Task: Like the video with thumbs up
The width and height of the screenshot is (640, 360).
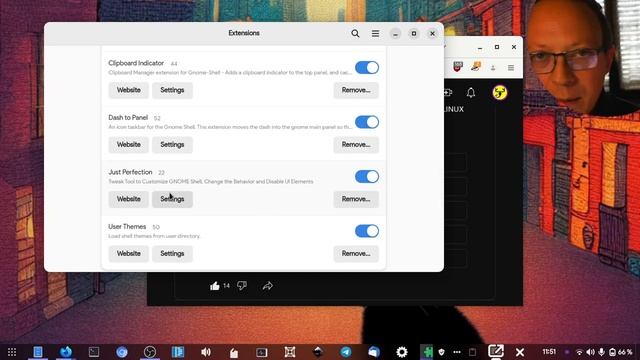Action: pyautogui.click(x=215, y=286)
